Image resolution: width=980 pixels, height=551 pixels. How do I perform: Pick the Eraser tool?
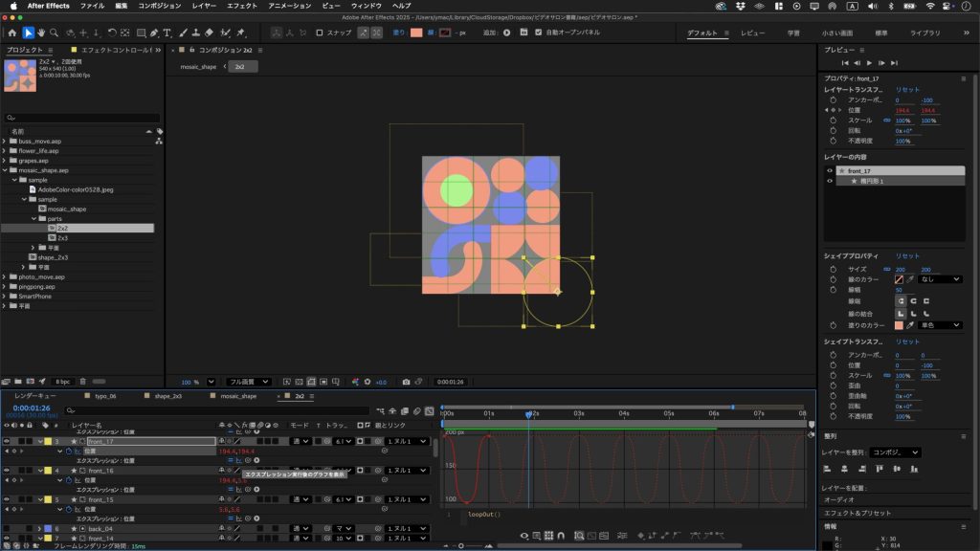pyautogui.click(x=209, y=33)
